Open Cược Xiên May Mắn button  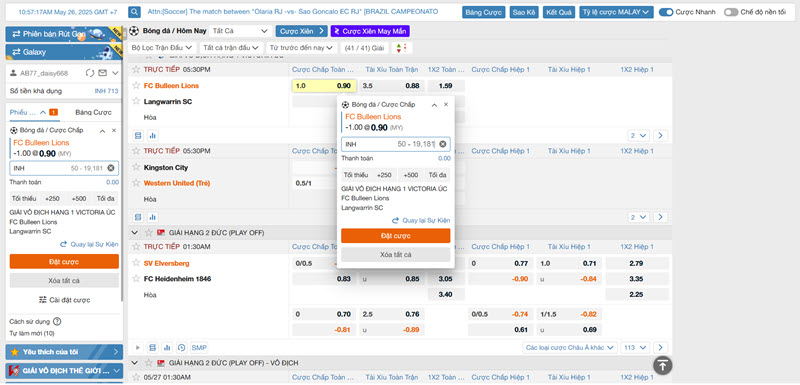[x=370, y=31]
